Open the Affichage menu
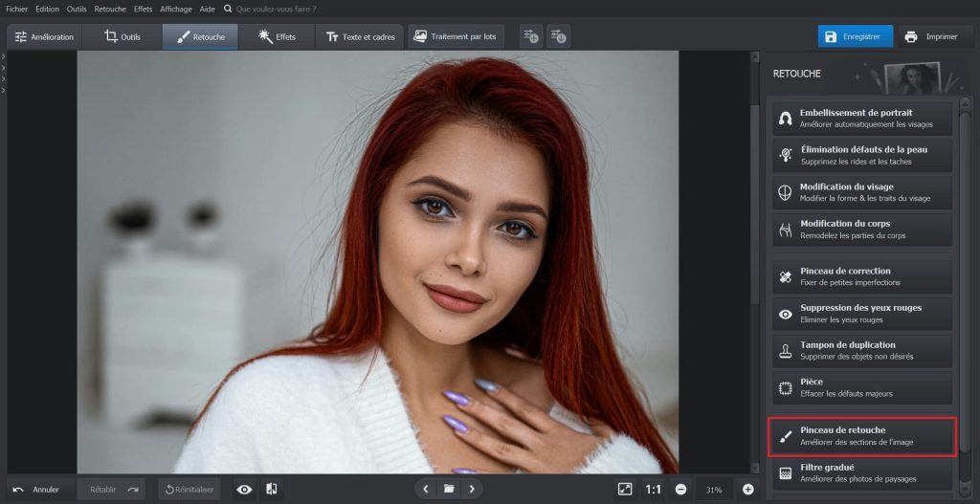The width and height of the screenshot is (980, 504). point(176,10)
